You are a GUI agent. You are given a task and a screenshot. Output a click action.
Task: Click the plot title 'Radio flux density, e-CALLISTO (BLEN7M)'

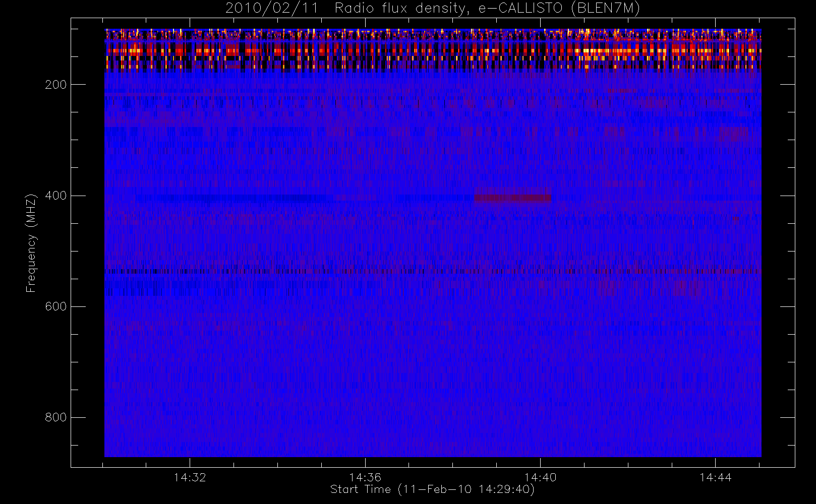pyautogui.click(x=487, y=9)
